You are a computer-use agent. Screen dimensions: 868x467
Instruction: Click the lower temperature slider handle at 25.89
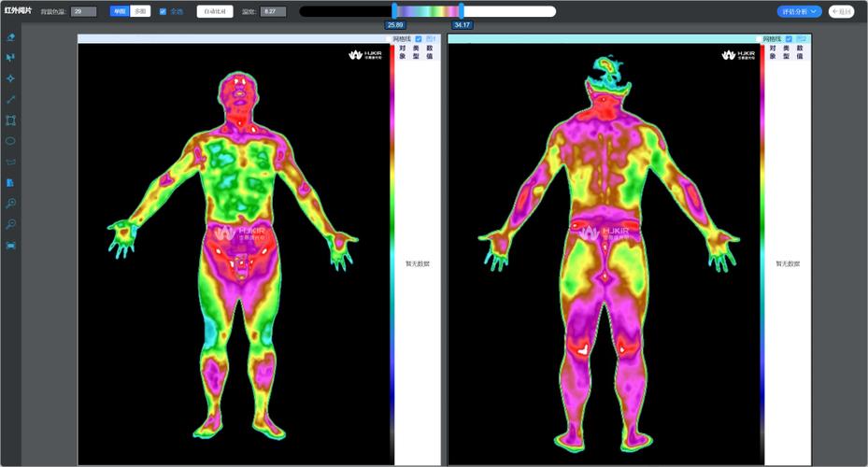click(394, 11)
